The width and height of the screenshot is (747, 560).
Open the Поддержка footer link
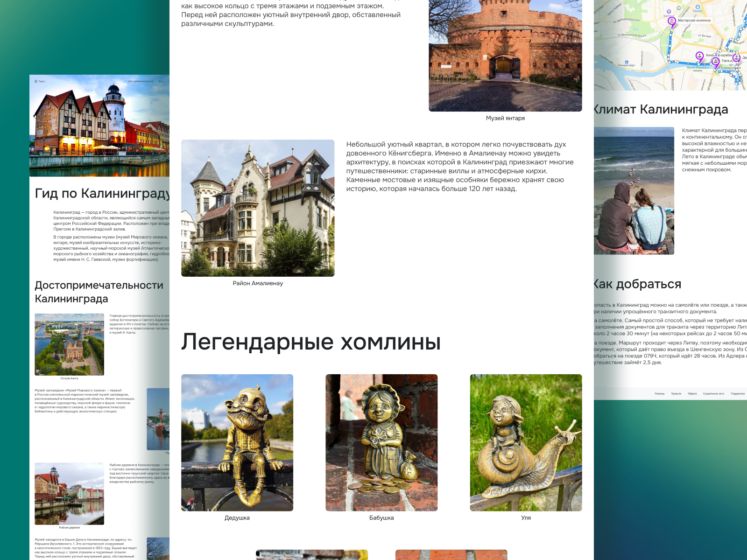[x=738, y=393]
